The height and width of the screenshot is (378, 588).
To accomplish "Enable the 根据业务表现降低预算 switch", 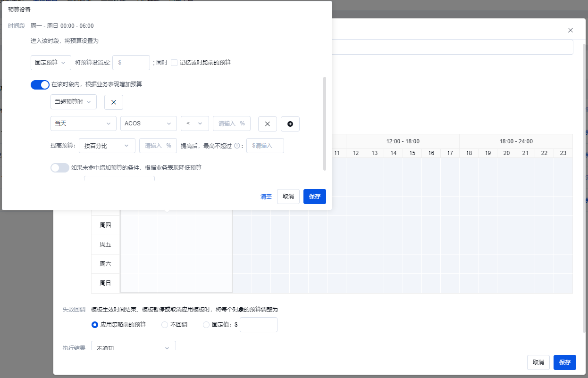I will [x=60, y=168].
